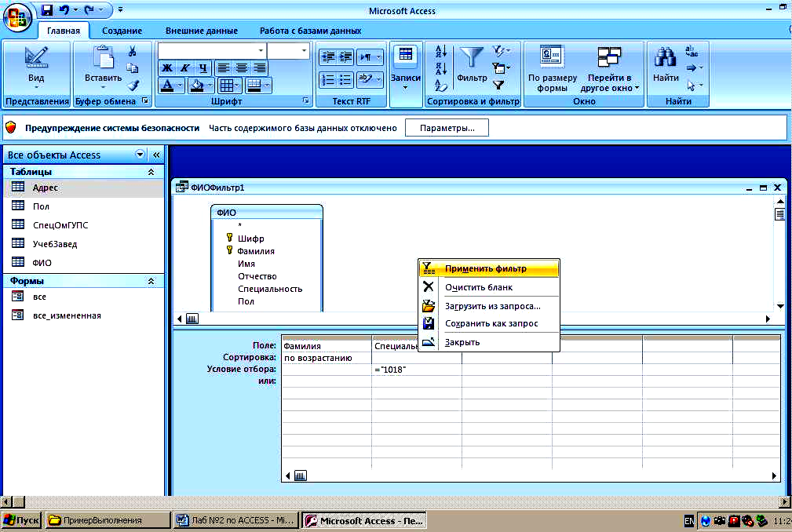Select the Адрес table
This screenshot has width=792, height=532.
pos(84,188)
